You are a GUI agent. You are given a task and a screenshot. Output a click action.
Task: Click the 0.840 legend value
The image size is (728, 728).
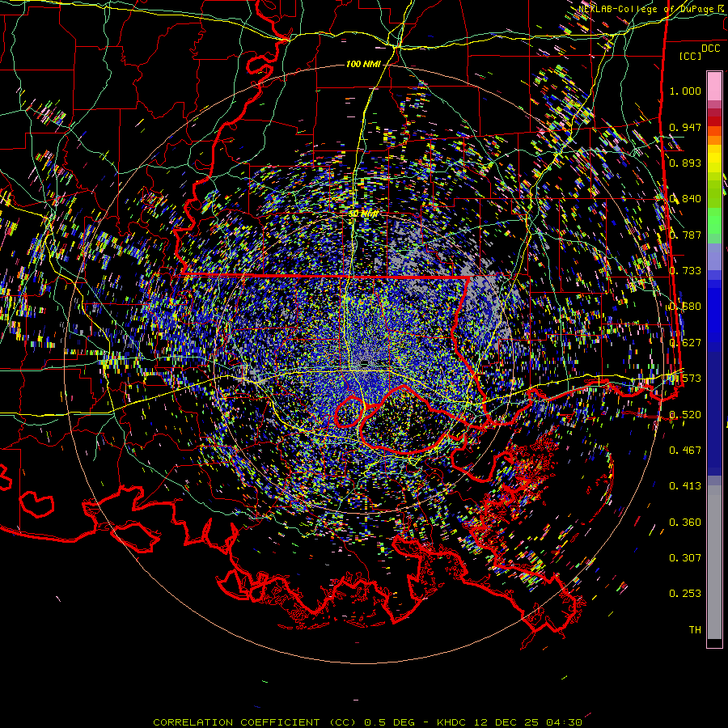click(x=685, y=199)
